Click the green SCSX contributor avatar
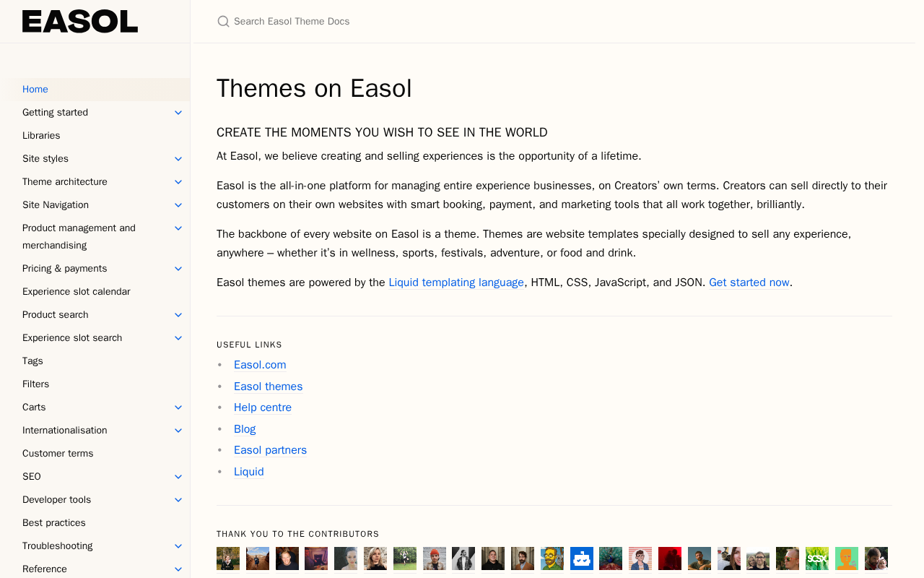Image resolution: width=924 pixels, height=578 pixels. pos(817,558)
